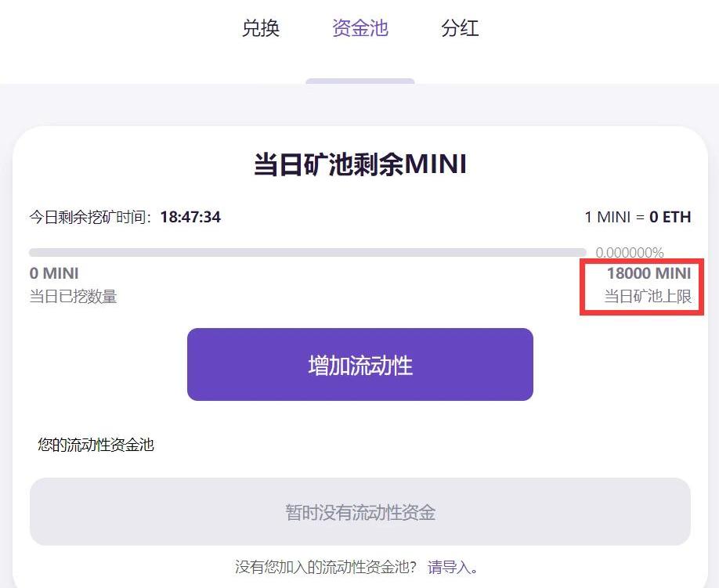Click the 0 ETH exchange rate value
The height and width of the screenshot is (588, 719).
coord(670,217)
